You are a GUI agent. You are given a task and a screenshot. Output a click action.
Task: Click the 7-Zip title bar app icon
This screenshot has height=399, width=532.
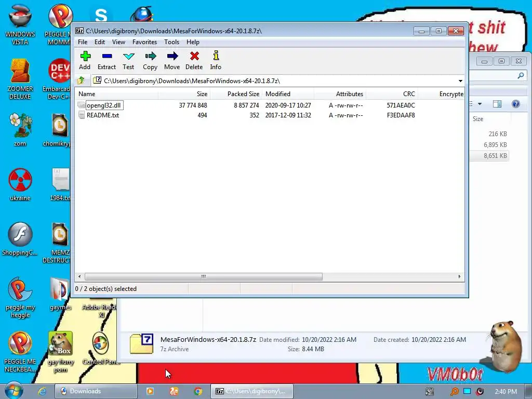(79, 31)
